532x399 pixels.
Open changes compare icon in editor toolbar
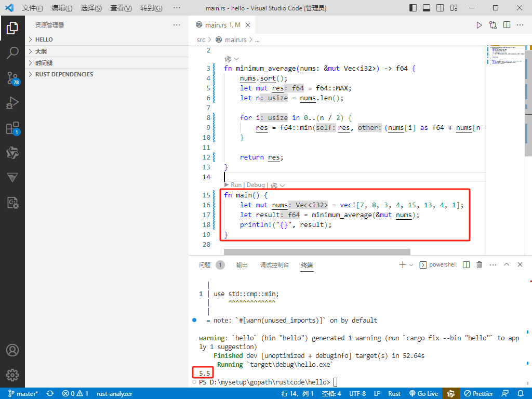[x=493, y=25]
